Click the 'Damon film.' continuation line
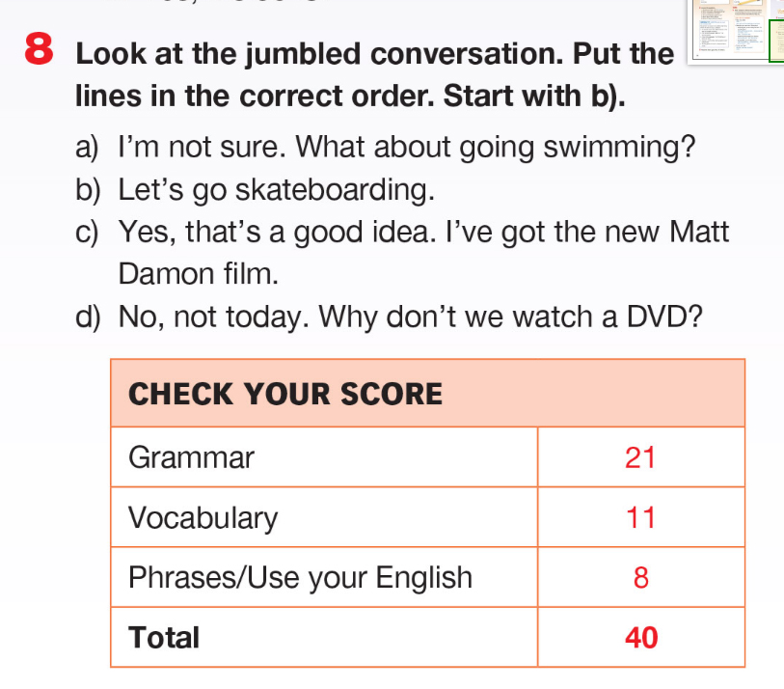 point(198,274)
